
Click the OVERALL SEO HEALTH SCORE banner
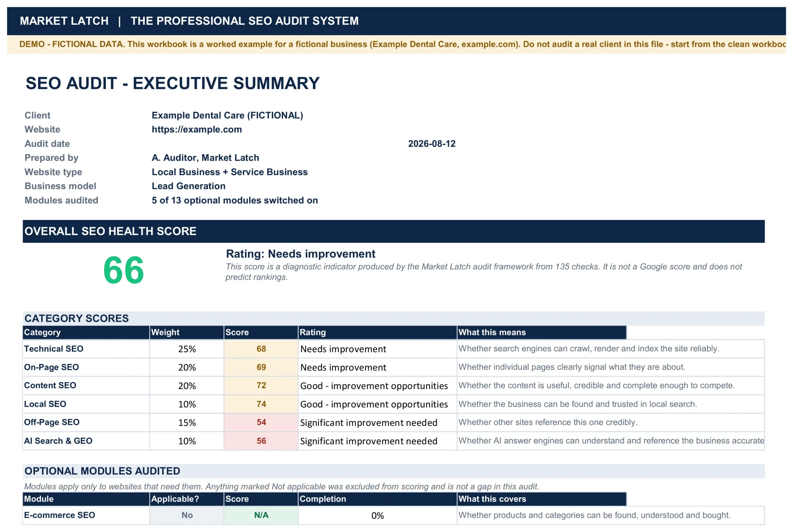pyautogui.click(x=394, y=231)
